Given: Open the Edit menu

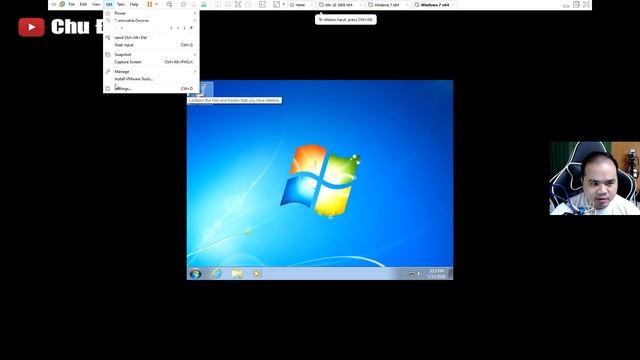Looking at the screenshot, I should pos(83,4).
